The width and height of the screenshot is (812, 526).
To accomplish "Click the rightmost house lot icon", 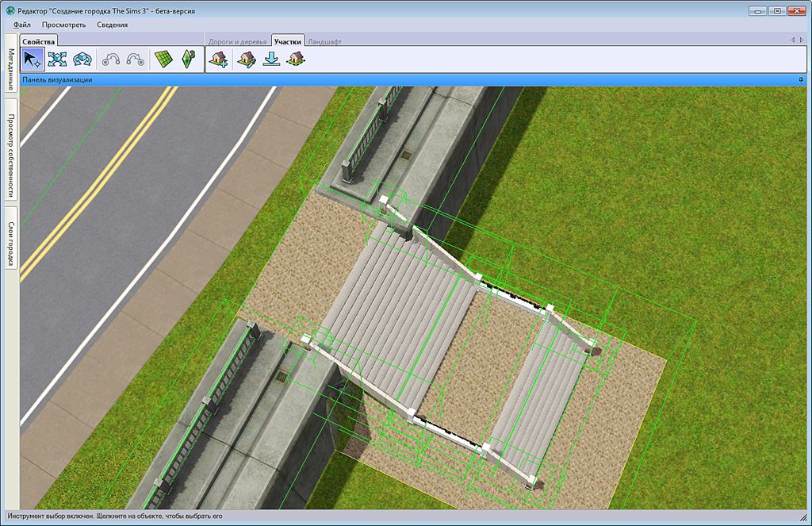I will coord(296,59).
